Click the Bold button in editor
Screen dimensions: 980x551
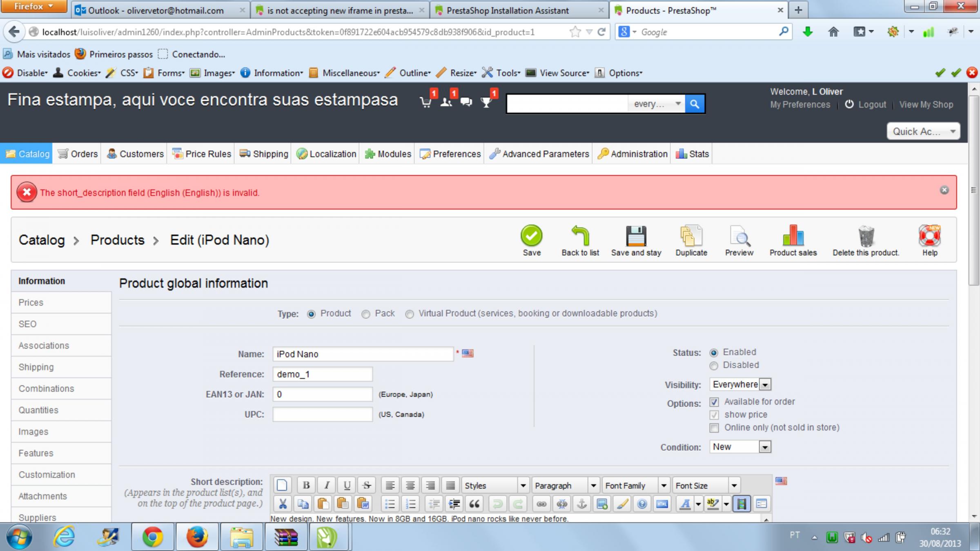306,485
